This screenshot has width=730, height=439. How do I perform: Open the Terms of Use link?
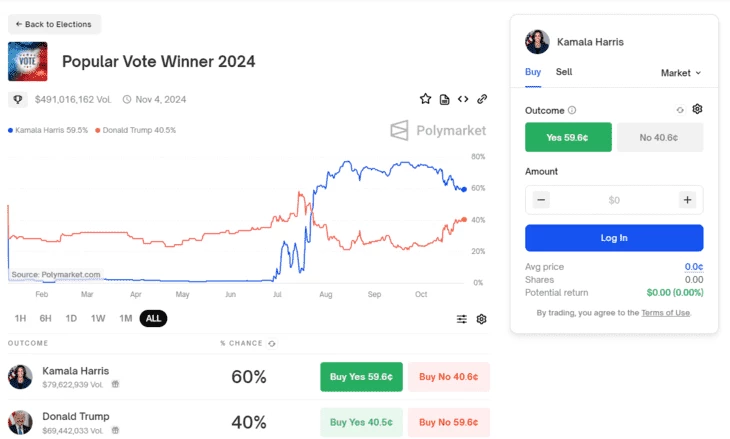[665, 313]
